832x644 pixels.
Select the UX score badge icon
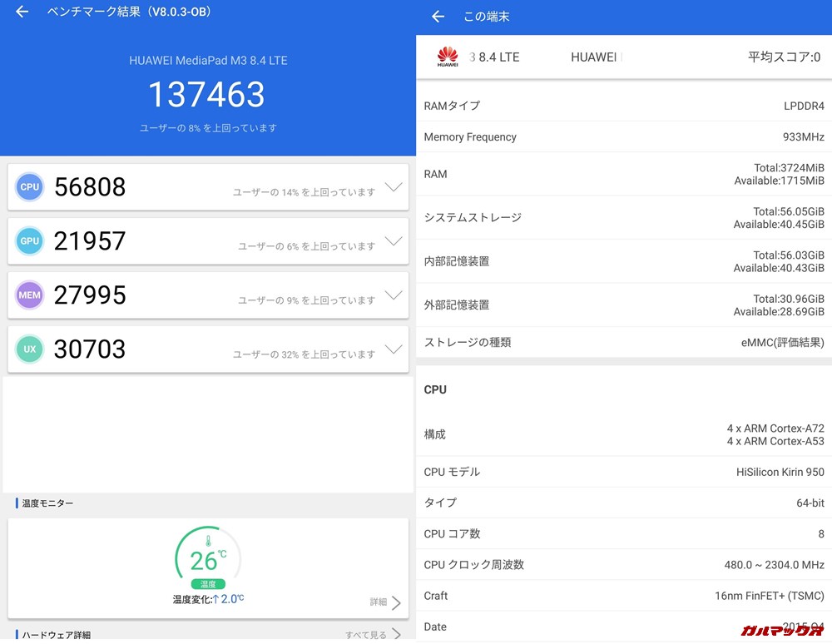pos(30,349)
